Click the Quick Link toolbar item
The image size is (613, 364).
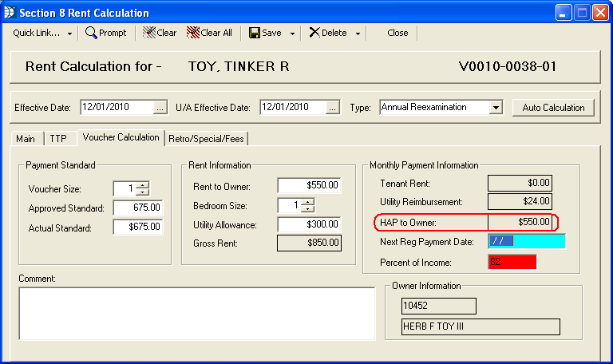[37, 33]
